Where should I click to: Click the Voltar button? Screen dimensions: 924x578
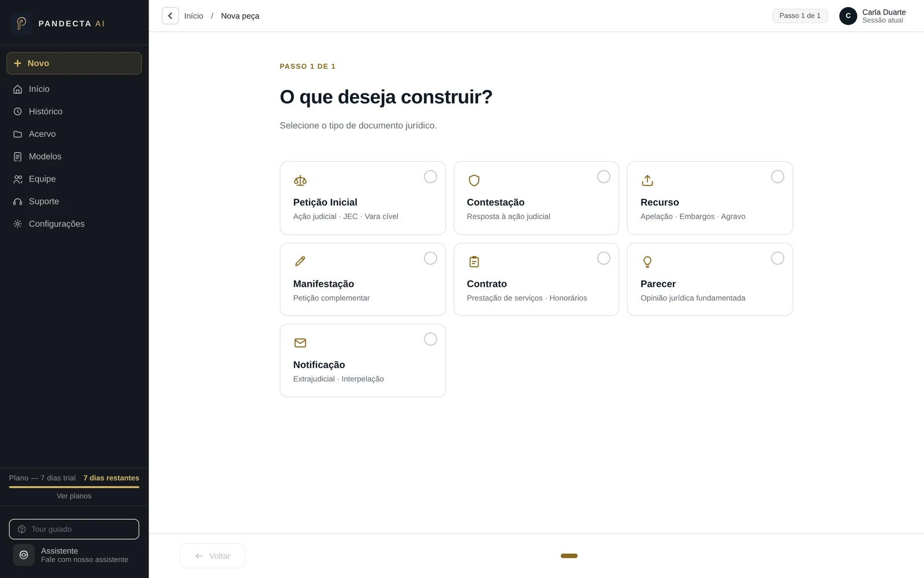(212, 555)
